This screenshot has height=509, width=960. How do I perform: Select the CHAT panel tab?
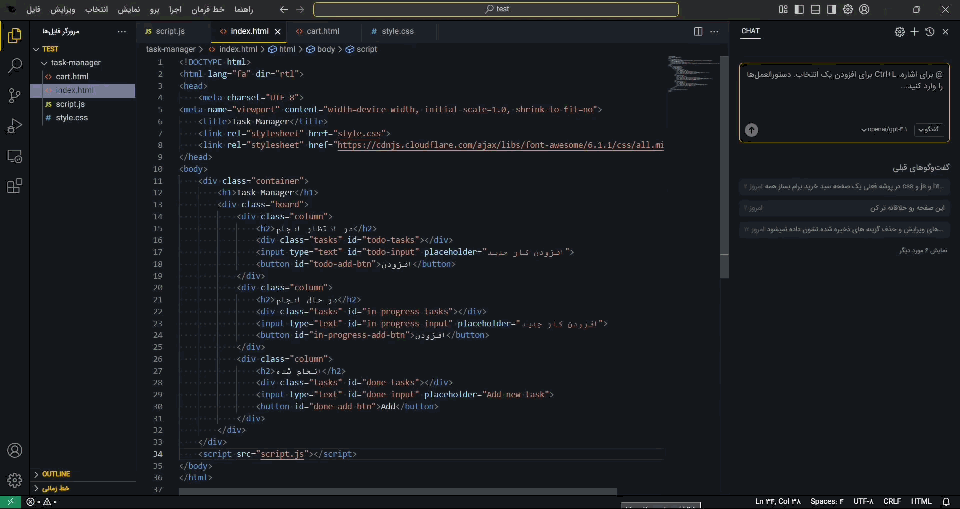(751, 31)
